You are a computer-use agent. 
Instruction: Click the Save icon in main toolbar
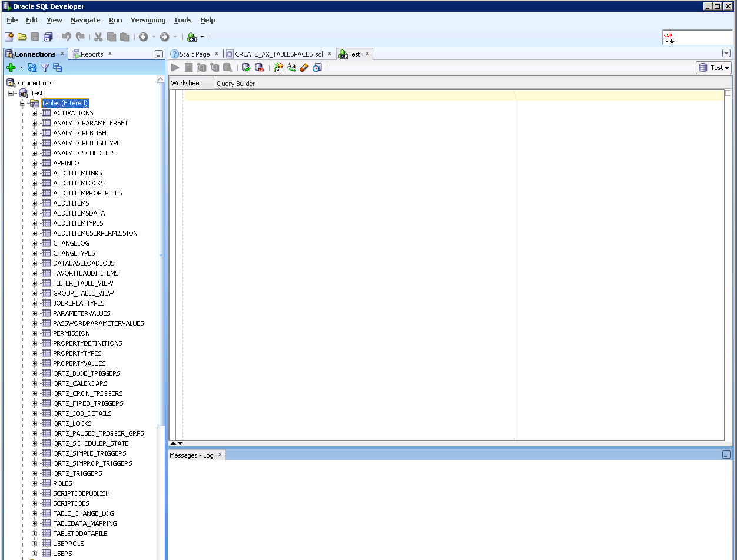tap(35, 37)
